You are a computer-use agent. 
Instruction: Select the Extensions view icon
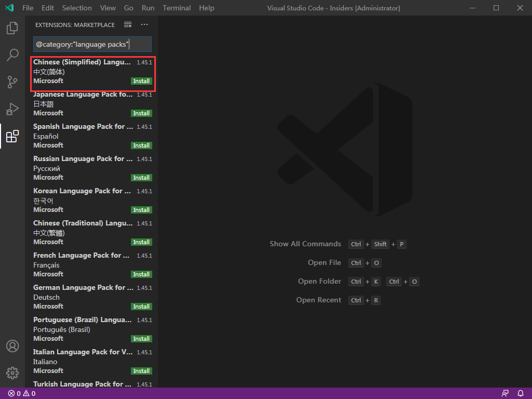tap(12, 136)
